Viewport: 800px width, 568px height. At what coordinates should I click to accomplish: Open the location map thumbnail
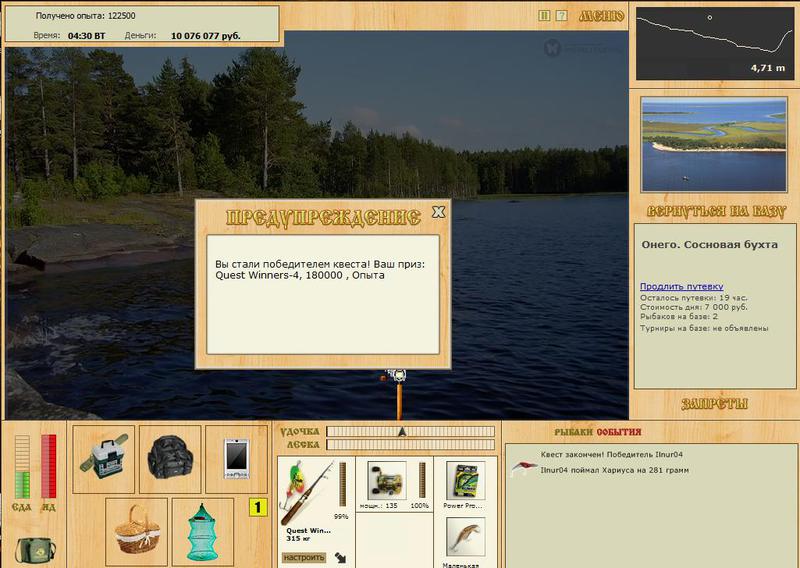[714, 144]
